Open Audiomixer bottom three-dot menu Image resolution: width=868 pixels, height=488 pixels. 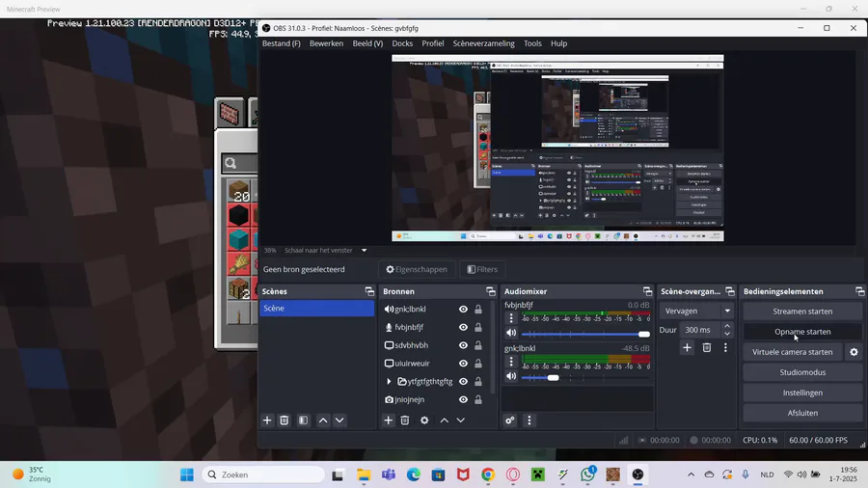coord(529,420)
